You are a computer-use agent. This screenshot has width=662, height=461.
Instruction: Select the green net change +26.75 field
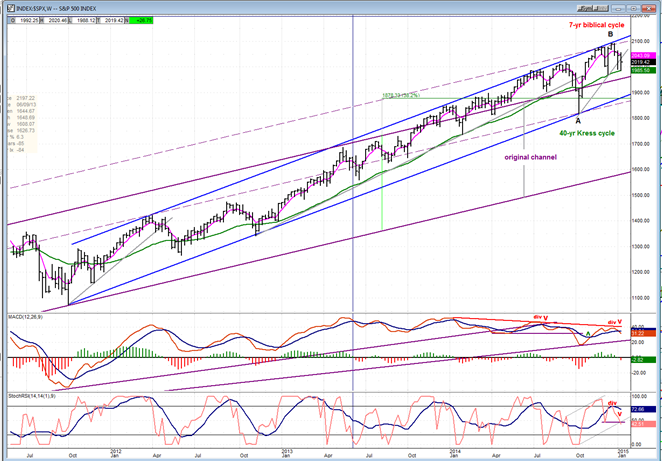(141, 20)
